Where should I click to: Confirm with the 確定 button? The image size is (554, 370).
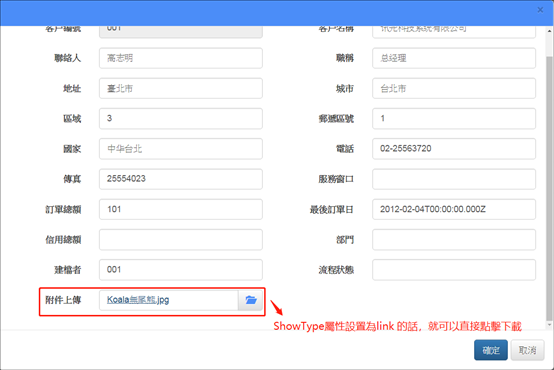(x=491, y=350)
